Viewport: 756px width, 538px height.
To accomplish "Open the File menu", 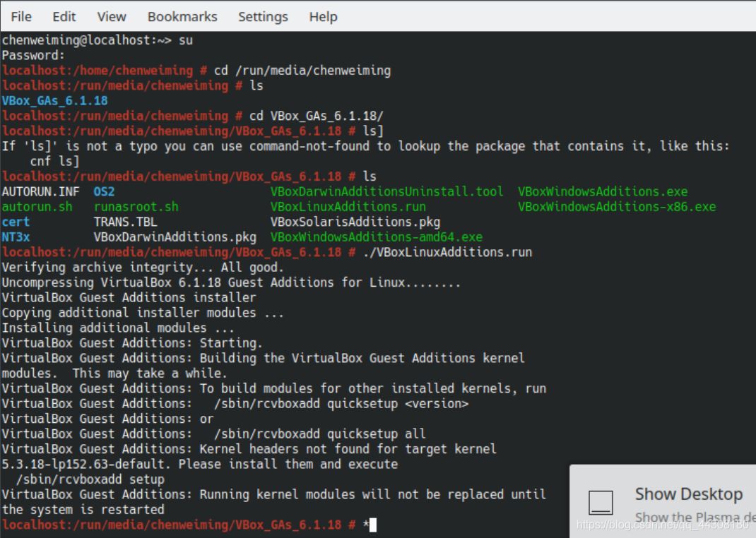I will click(x=21, y=17).
